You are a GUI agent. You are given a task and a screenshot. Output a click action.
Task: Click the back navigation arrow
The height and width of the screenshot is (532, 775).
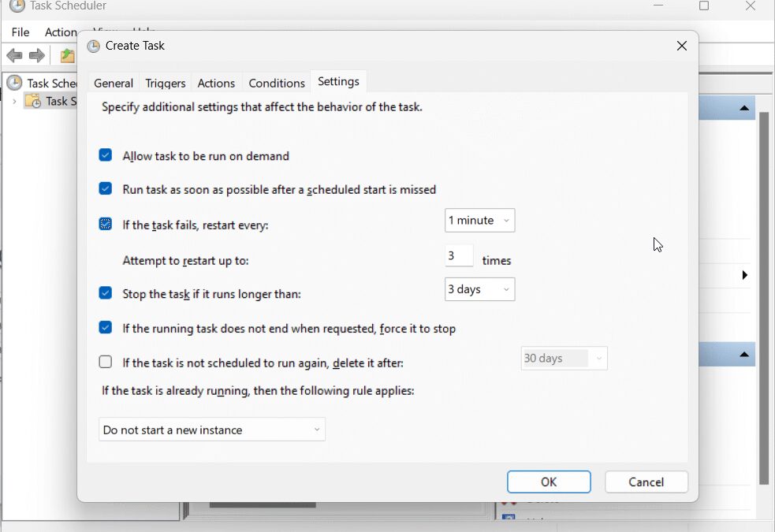click(14, 55)
